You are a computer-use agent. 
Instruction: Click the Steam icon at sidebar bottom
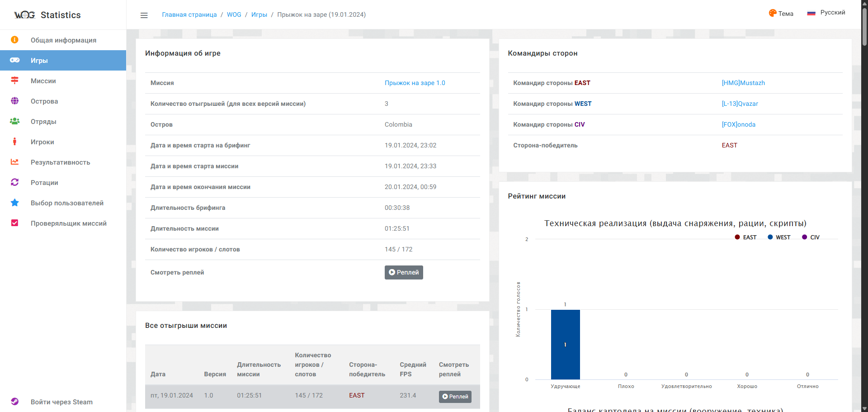coord(14,402)
